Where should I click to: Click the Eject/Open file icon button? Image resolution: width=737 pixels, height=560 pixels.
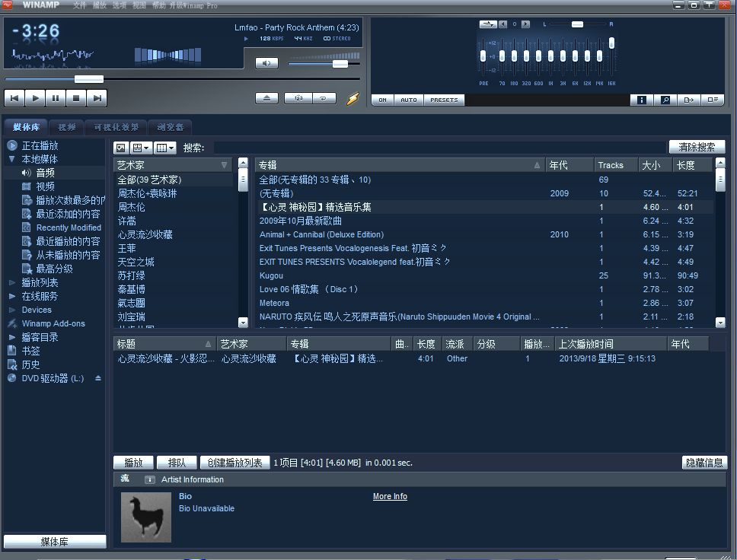click(x=266, y=98)
